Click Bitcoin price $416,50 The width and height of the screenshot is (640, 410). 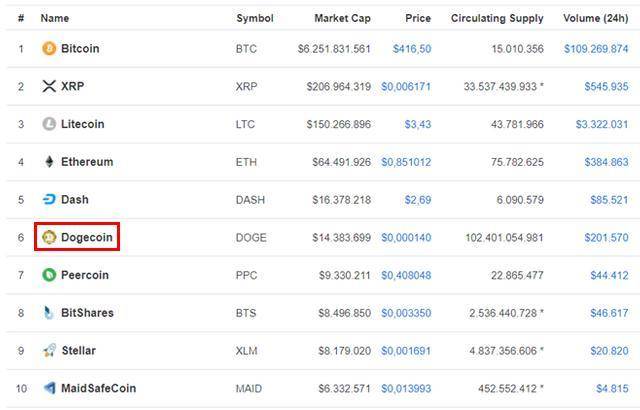pyautogui.click(x=411, y=48)
